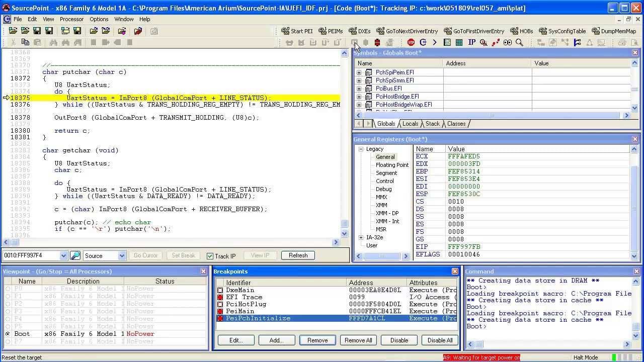Screen dimensions: 644x362
Task: Click the Remove All button
Action: click(x=358, y=340)
